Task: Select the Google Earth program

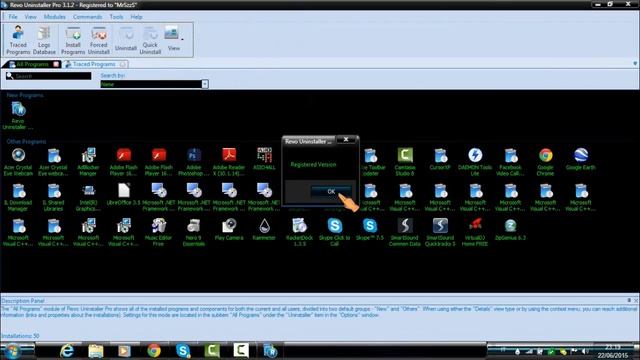Action: (581, 158)
